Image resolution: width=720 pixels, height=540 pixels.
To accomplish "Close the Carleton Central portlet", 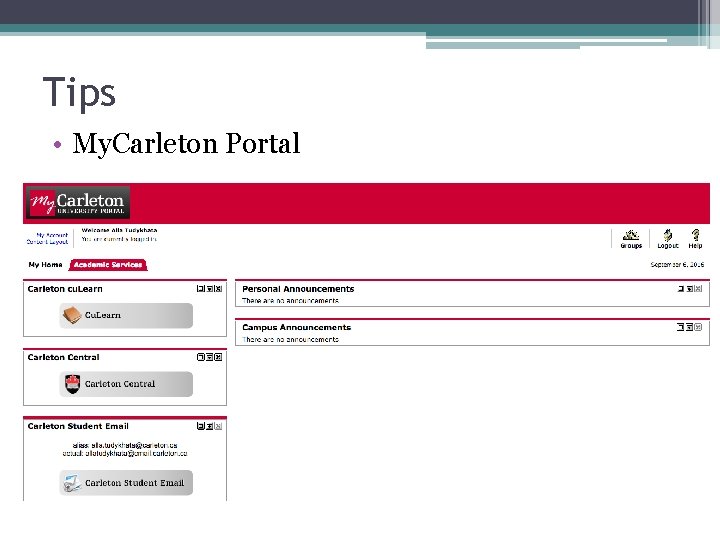I will point(219,357).
